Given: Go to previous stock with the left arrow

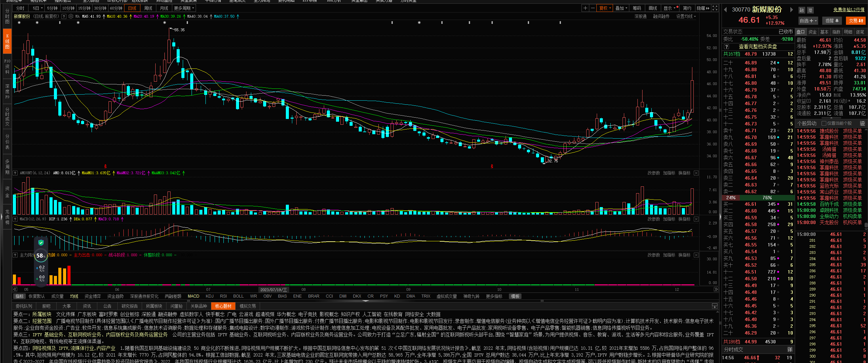Looking at the screenshot, I should [x=725, y=9].
